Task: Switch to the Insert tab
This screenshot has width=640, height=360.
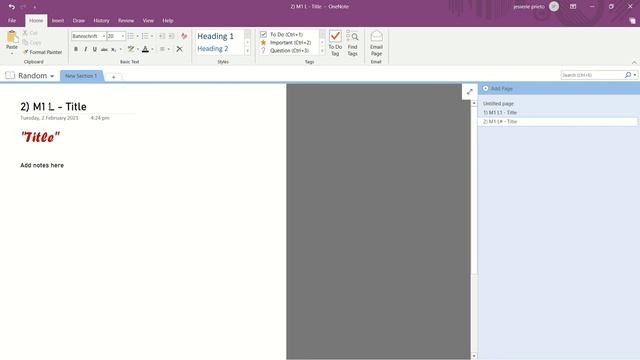Action: click(x=58, y=20)
